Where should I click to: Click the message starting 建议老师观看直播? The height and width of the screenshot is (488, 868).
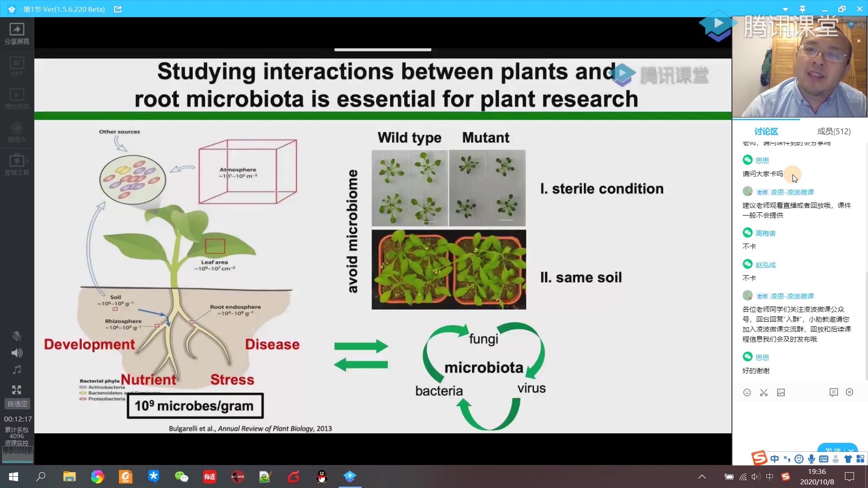pyautogui.click(x=797, y=210)
